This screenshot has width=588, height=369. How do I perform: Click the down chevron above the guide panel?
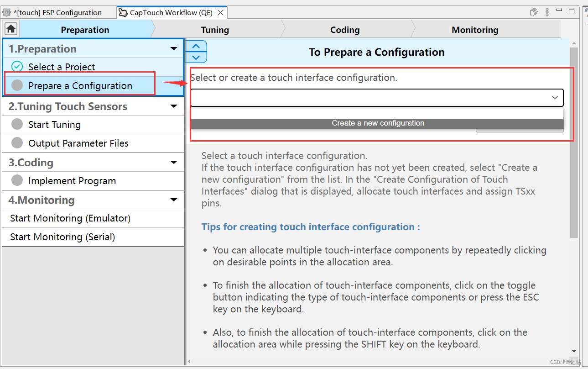point(196,58)
